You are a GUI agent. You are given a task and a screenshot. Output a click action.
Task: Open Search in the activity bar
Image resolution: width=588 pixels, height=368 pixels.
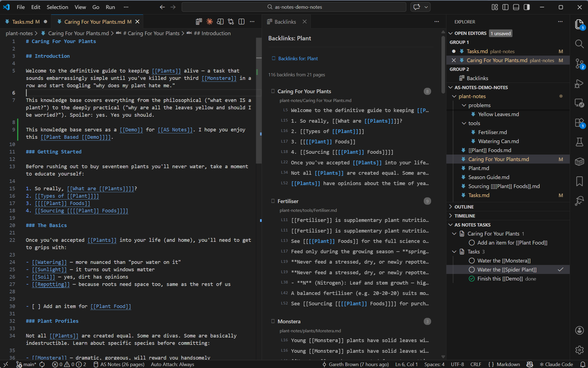(x=579, y=44)
